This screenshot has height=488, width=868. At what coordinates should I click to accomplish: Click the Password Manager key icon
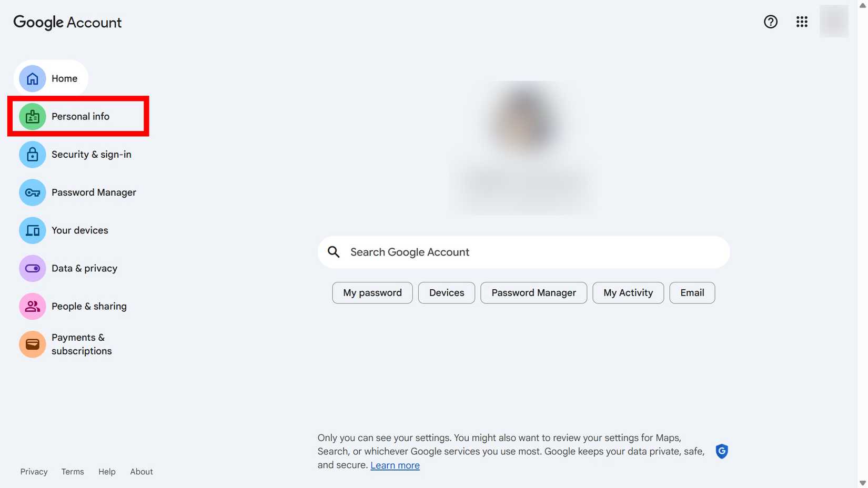[32, 192]
